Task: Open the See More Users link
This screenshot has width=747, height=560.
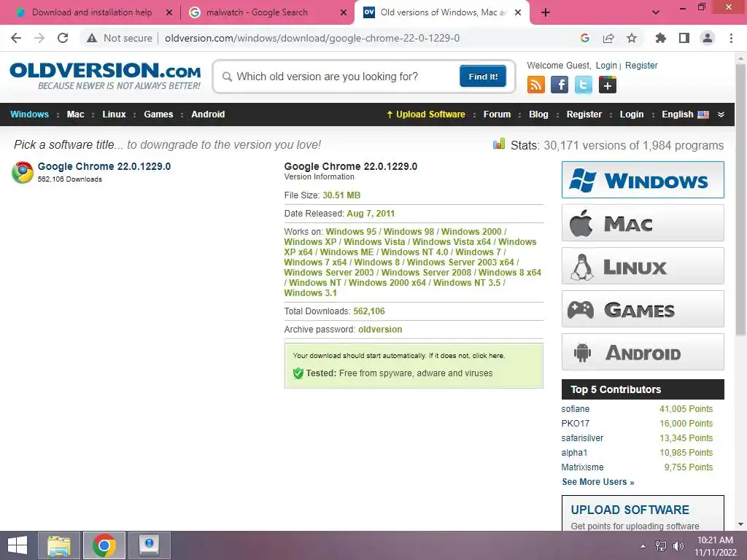Action: [x=598, y=482]
